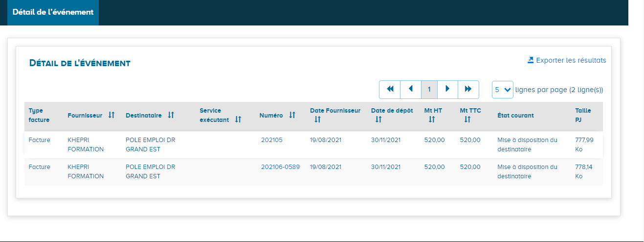Click the export icon beside Exporter les résultats

point(531,60)
